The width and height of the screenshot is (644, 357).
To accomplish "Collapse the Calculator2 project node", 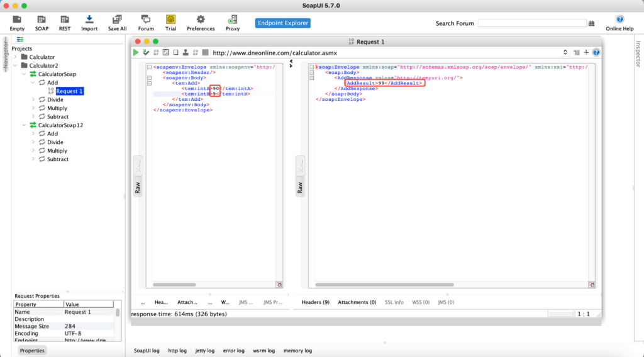I will click(x=16, y=65).
